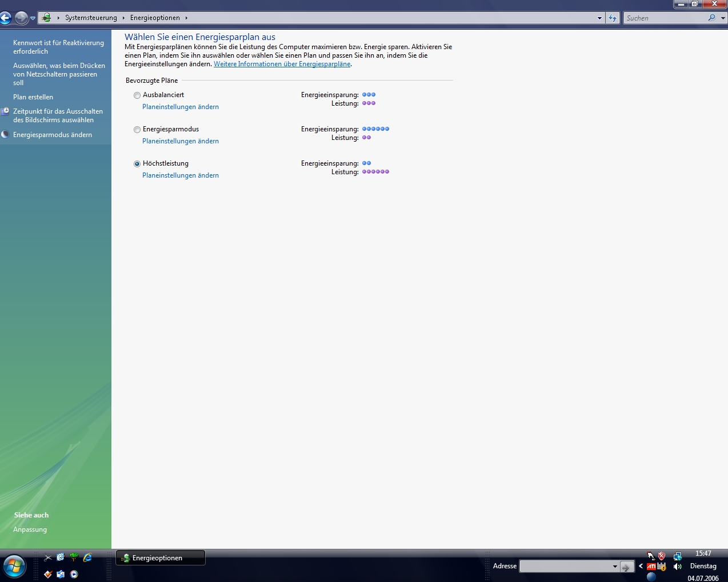Change plan settings for Energiesparmodus
Screen dimensions: 728x582
(181, 141)
